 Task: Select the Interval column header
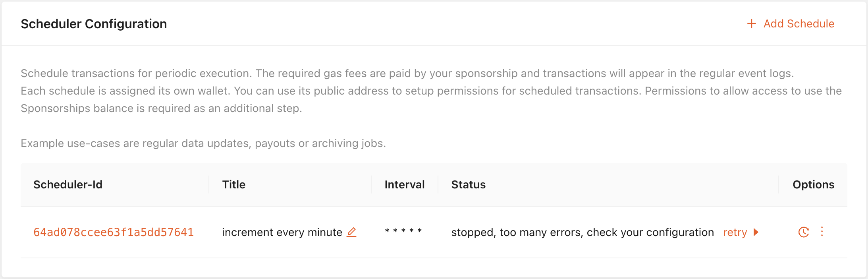(x=405, y=184)
